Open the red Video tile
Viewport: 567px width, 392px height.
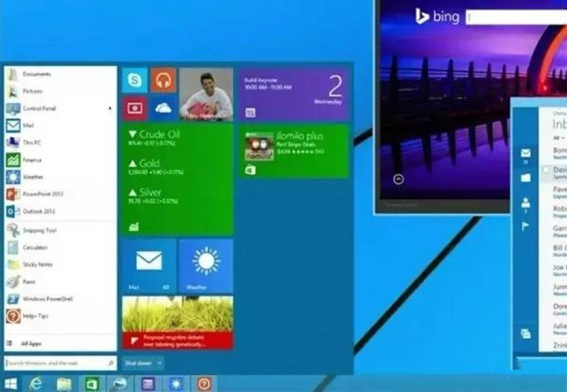(134, 108)
